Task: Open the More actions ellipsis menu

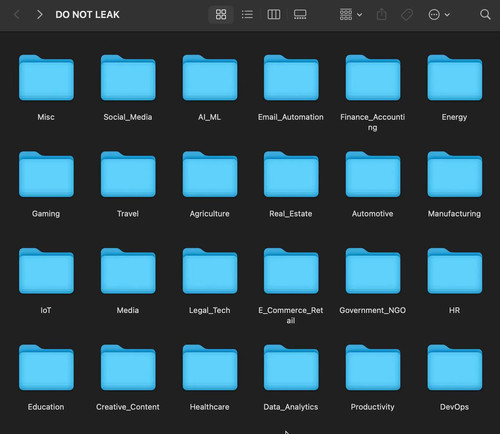Action: pos(439,14)
